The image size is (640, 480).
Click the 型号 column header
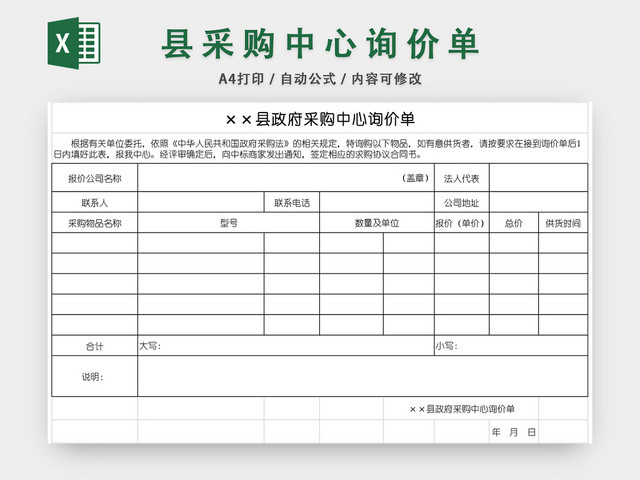(x=229, y=223)
